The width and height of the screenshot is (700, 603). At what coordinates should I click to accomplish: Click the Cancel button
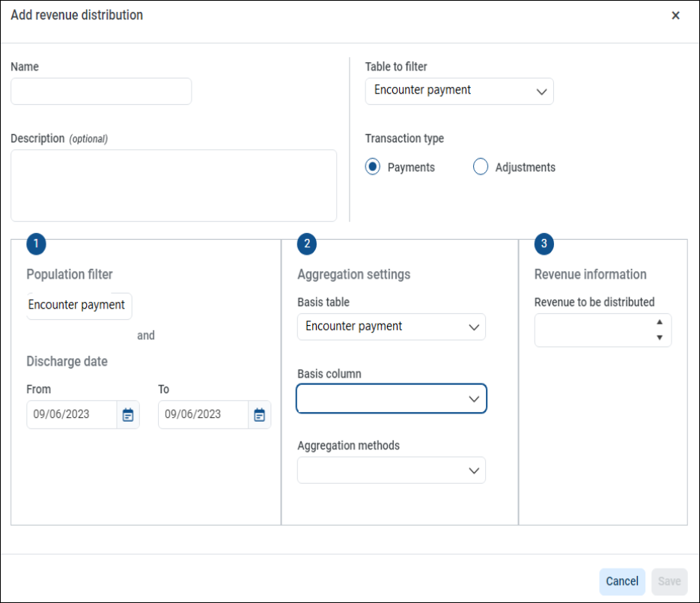pos(622,581)
